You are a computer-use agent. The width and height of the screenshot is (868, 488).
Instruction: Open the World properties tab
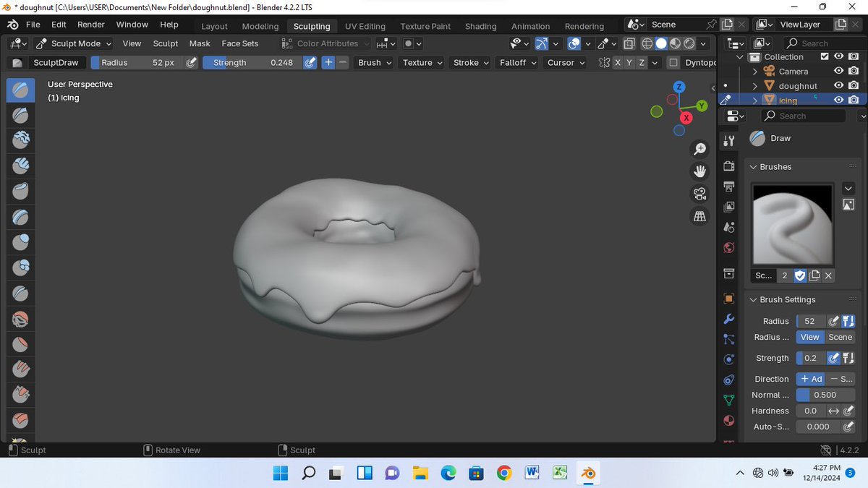pyautogui.click(x=729, y=248)
